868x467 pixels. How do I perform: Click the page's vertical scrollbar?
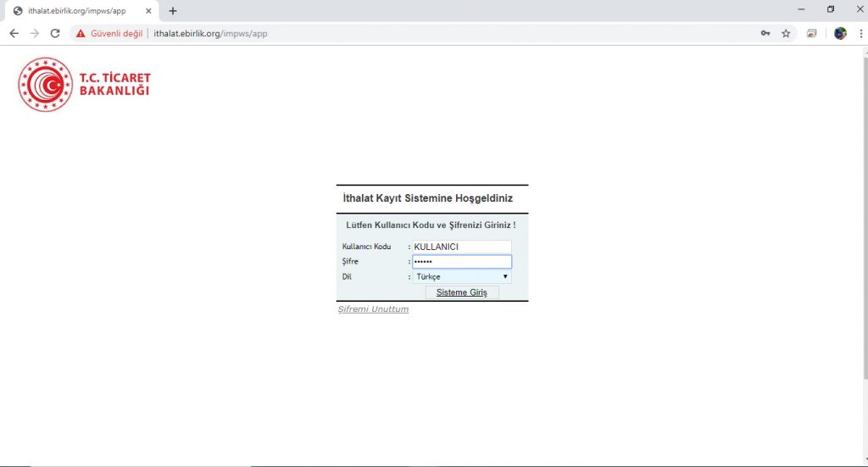pos(864,212)
